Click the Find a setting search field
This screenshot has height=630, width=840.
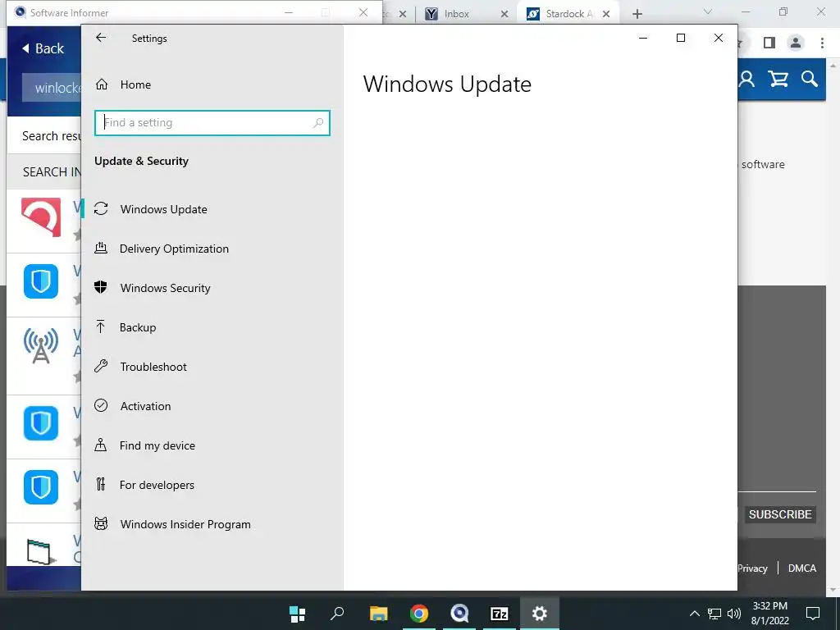click(212, 123)
